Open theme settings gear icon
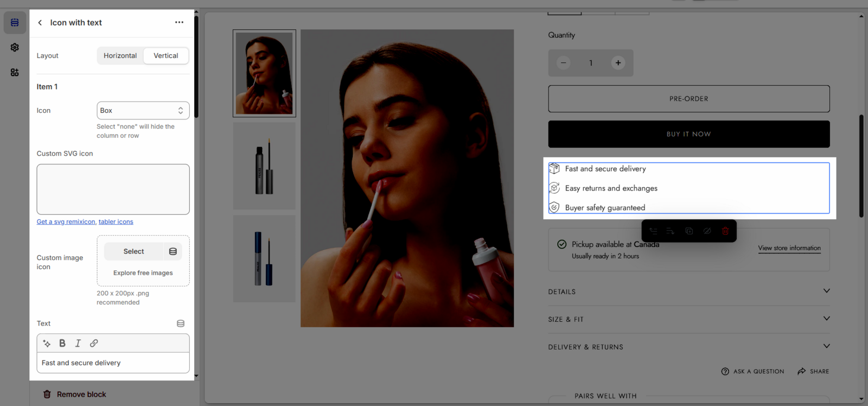Viewport: 868px width, 406px height. (15, 48)
